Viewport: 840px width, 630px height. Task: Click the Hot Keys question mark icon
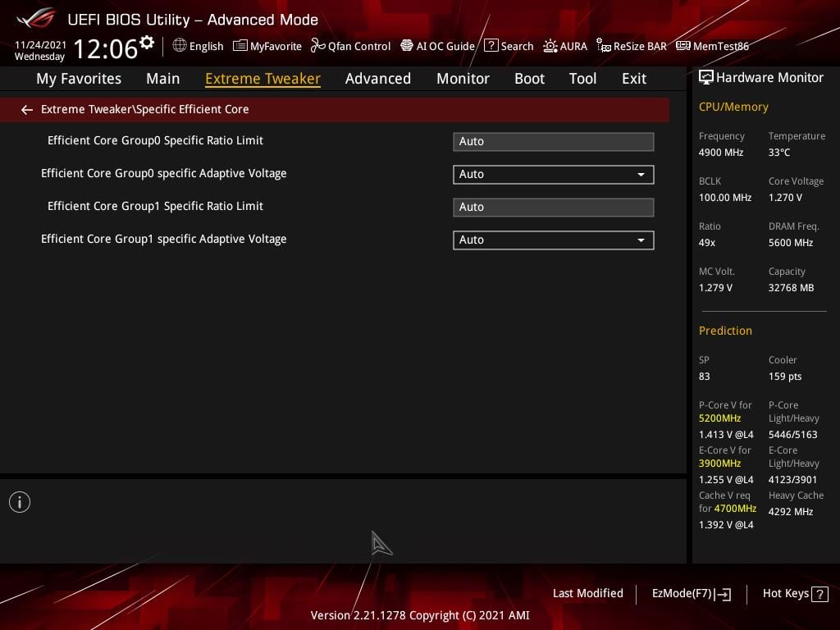pyautogui.click(x=819, y=594)
